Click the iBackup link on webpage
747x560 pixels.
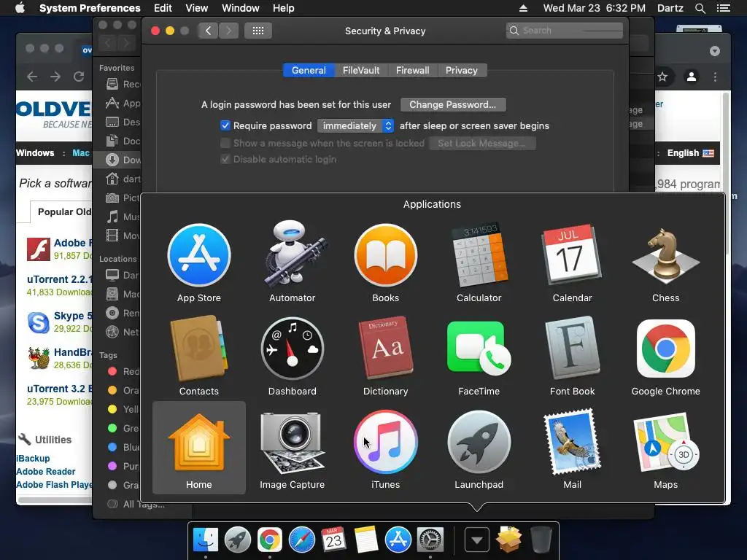[33, 458]
